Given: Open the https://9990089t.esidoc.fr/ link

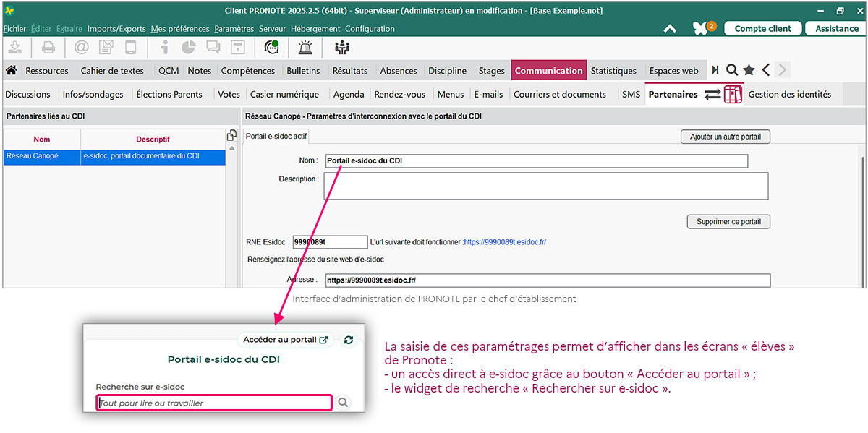Looking at the screenshot, I should coord(505,242).
